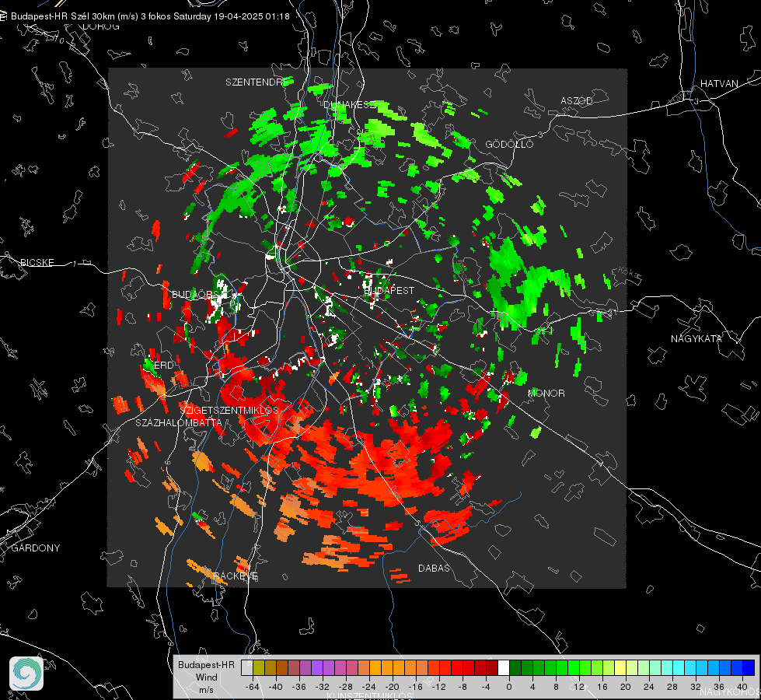The height and width of the screenshot is (700, 761).
Task: Select the leftmost gray swatch in the legend
Action: (247, 667)
